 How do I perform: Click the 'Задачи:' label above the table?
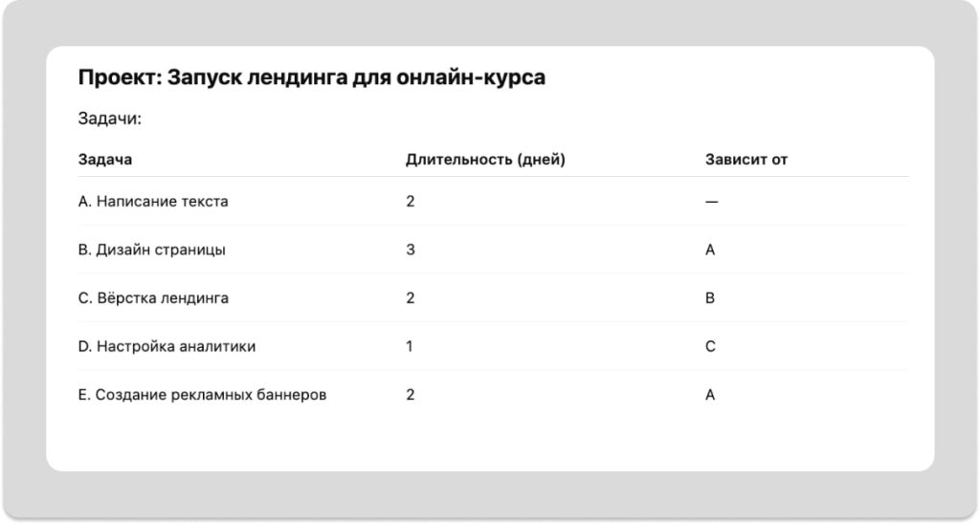[x=110, y=120]
